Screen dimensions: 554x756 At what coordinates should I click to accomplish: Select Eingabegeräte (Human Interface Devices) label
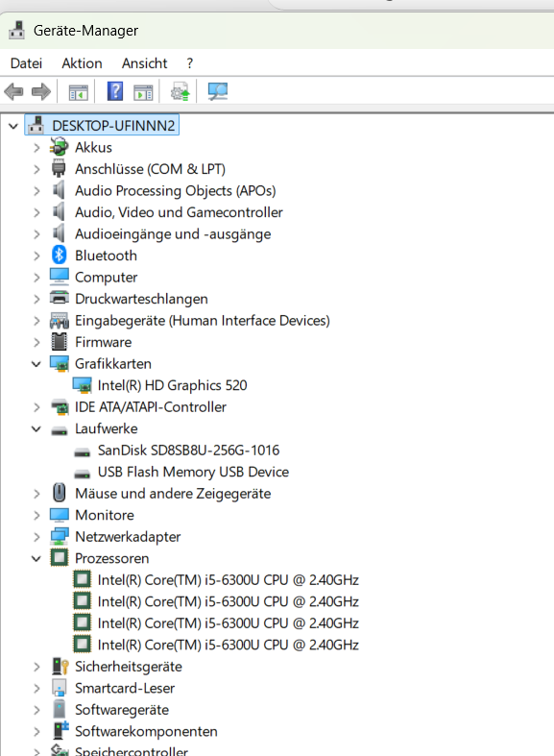[x=203, y=321]
